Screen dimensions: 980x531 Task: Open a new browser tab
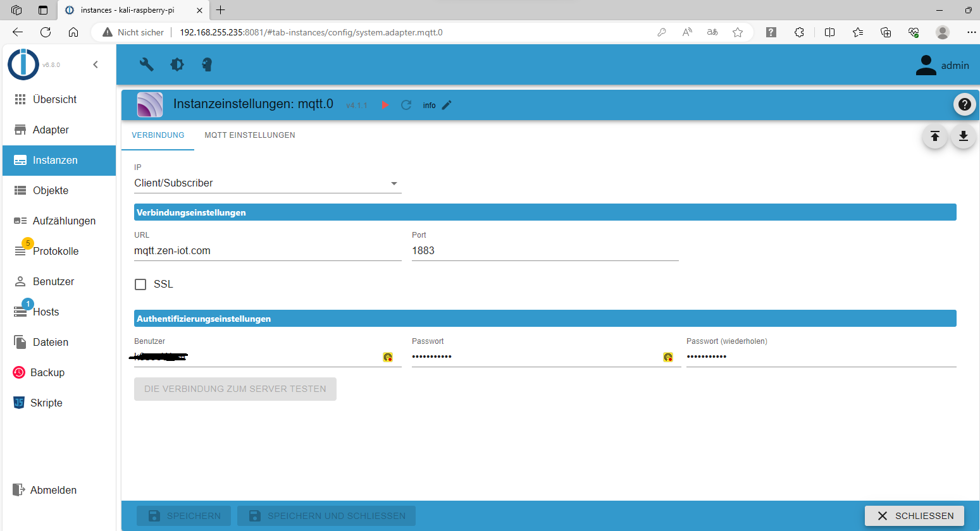tap(220, 10)
